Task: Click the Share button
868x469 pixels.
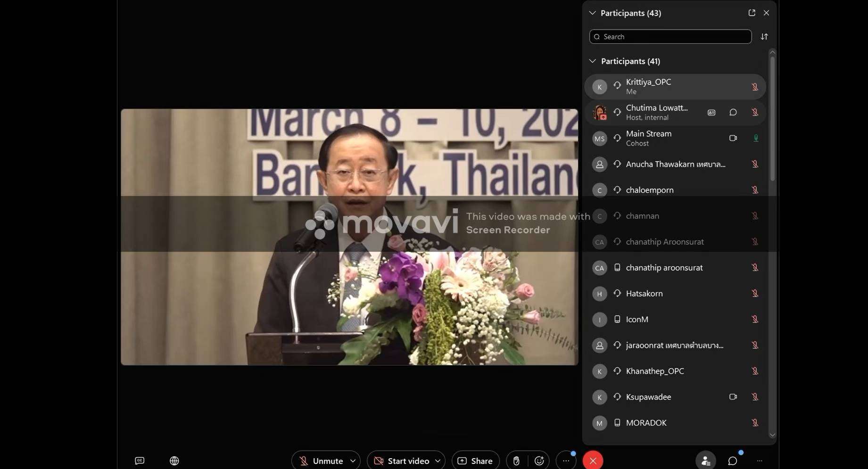Action: click(475, 461)
